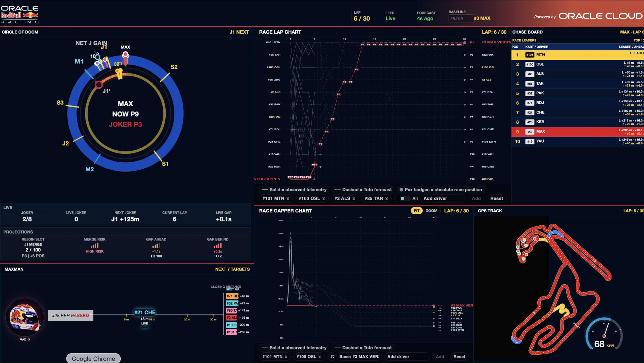Screen dimensions: 644x363
Task: Click MAX marker on Circle of Doom
Action: click(125, 54)
